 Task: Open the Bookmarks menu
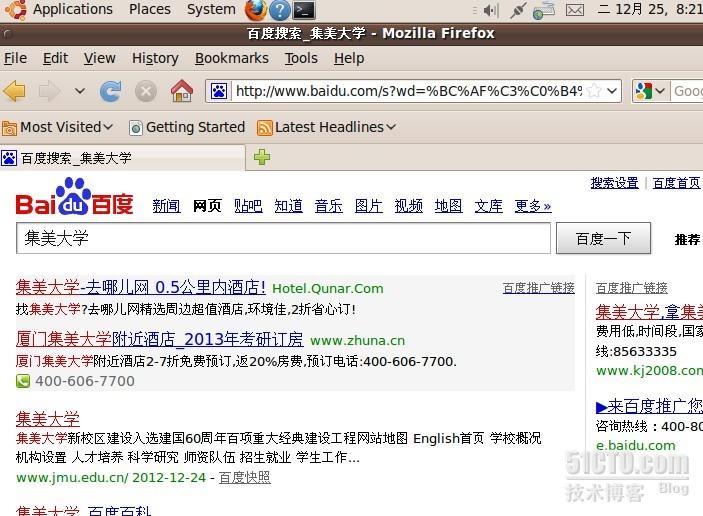tap(232, 58)
